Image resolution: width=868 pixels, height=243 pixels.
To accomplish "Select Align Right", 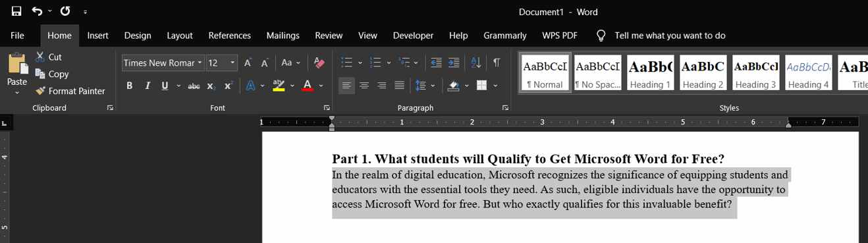I will click(381, 86).
